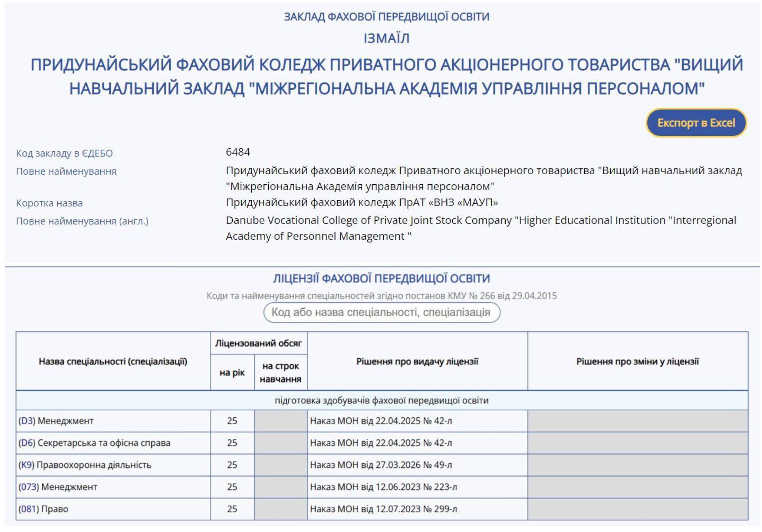The image size is (762, 532).
Task: Click the Рішення про видачу ліцензії header
Action: [417, 362]
